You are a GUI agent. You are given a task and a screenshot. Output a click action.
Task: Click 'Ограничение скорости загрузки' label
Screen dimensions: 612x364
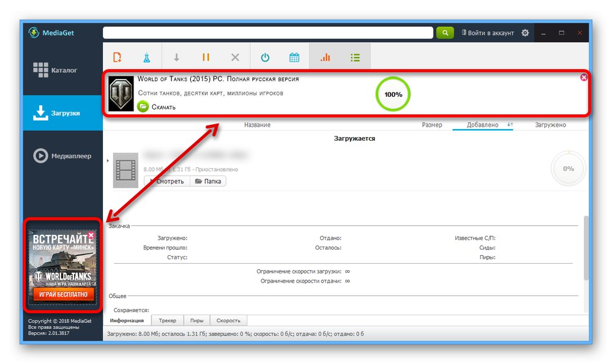point(299,271)
